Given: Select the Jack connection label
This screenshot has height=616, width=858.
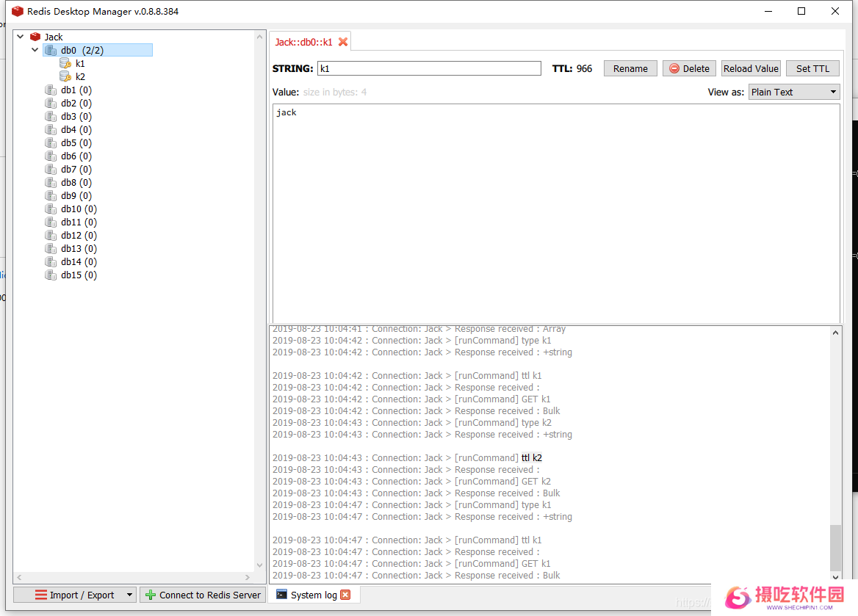Looking at the screenshot, I should pos(54,37).
